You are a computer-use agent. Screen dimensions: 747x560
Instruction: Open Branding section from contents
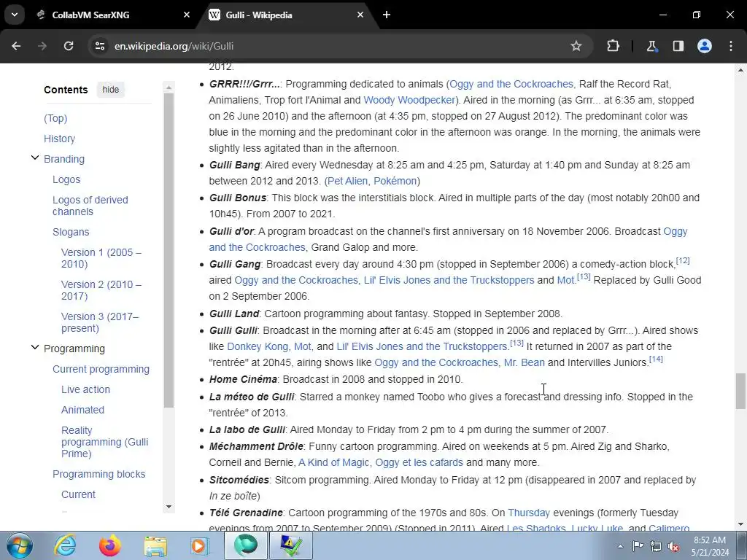(x=64, y=159)
